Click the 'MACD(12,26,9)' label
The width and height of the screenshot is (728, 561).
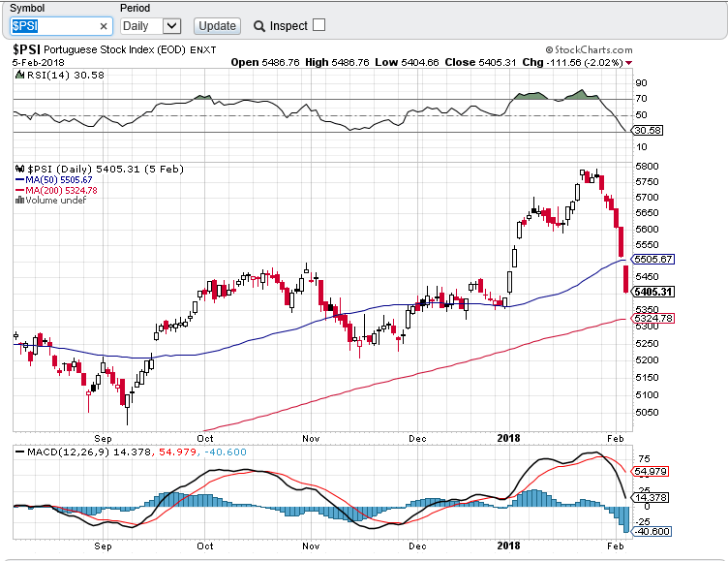click(x=68, y=452)
